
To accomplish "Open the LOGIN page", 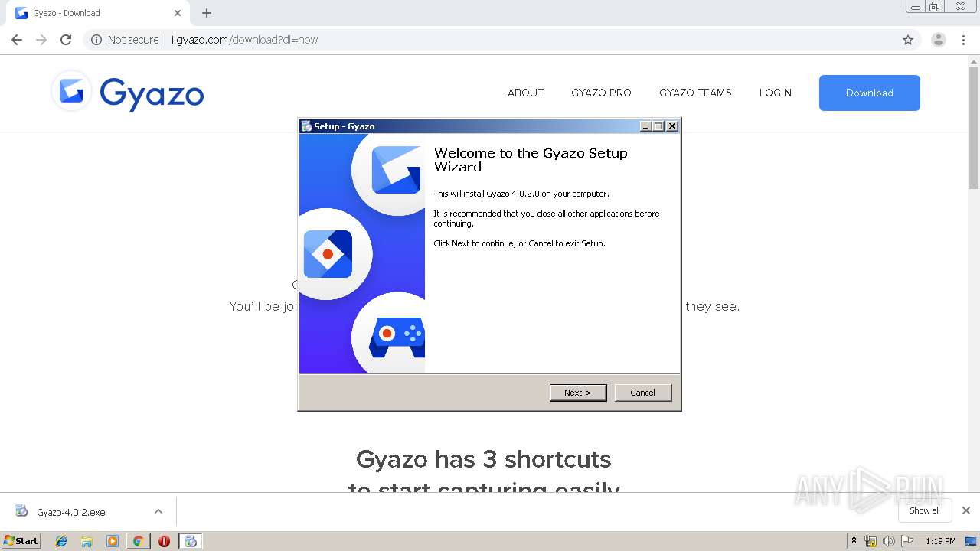I will (x=775, y=93).
